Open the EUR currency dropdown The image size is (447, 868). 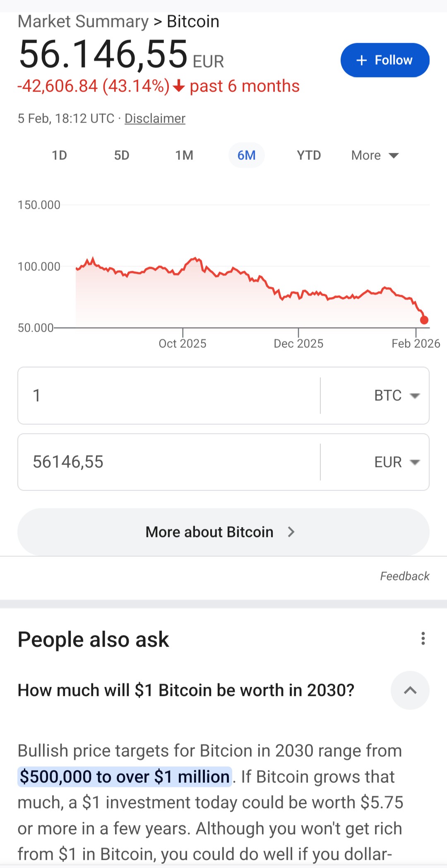click(397, 462)
